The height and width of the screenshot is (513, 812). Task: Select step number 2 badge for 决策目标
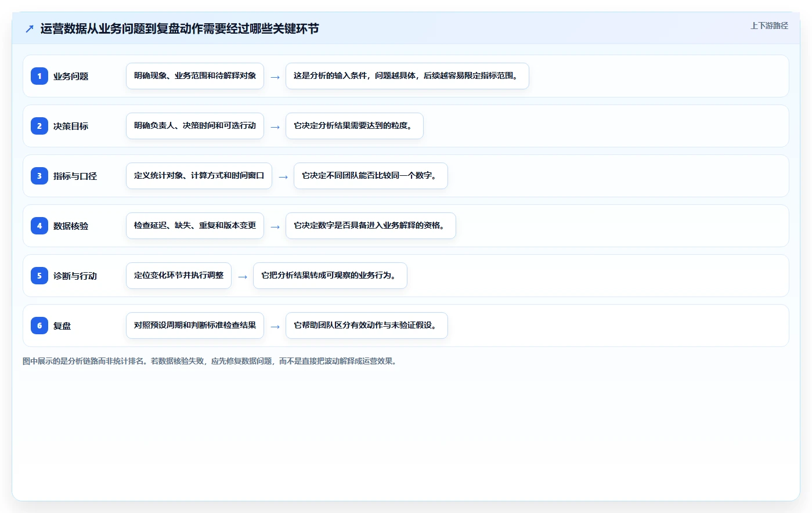pos(39,126)
